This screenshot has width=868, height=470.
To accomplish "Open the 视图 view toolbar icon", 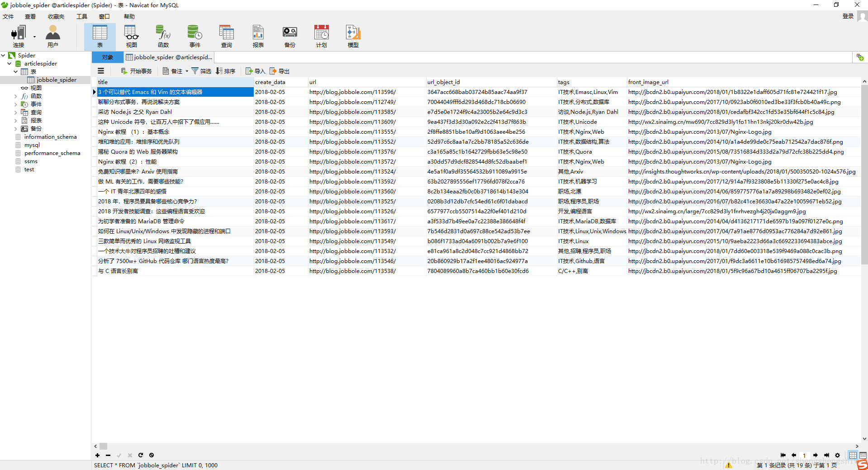I will pos(132,36).
